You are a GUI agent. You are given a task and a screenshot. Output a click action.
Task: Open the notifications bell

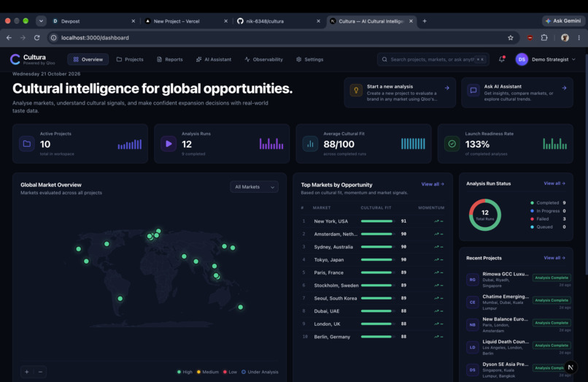pos(501,59)
